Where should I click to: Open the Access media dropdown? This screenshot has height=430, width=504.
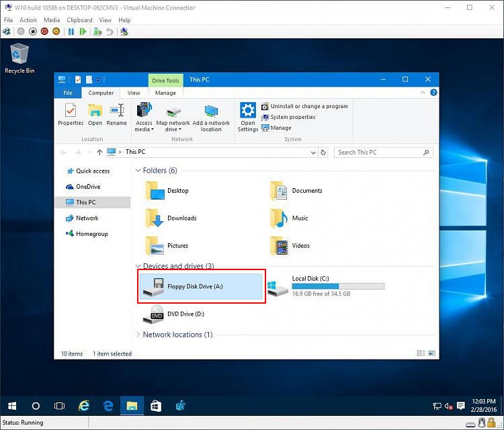(144, 118)
